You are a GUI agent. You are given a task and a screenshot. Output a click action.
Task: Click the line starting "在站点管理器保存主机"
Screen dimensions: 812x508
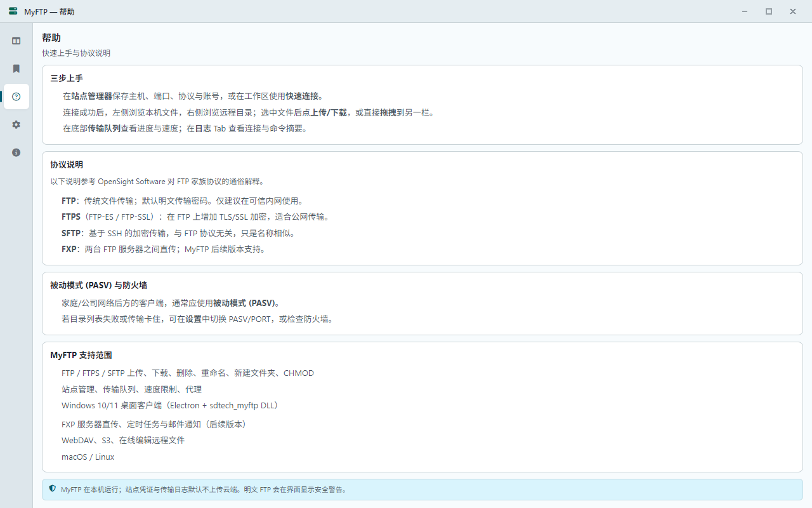point(193,96)
